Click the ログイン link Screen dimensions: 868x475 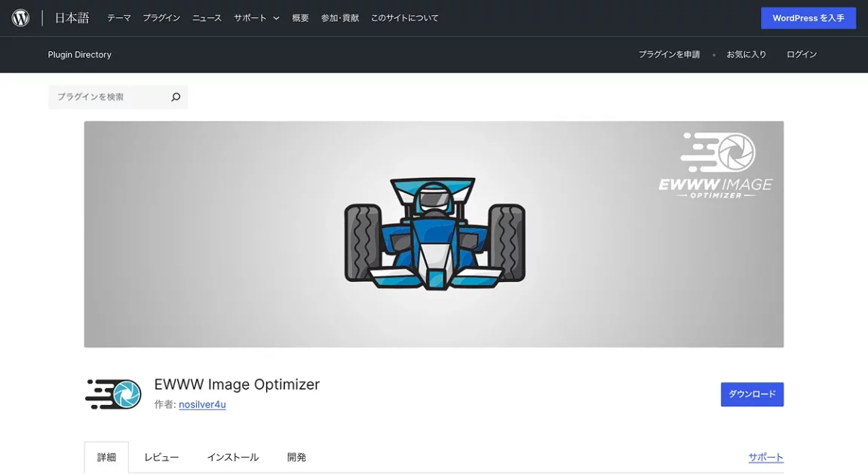point(802,54)
